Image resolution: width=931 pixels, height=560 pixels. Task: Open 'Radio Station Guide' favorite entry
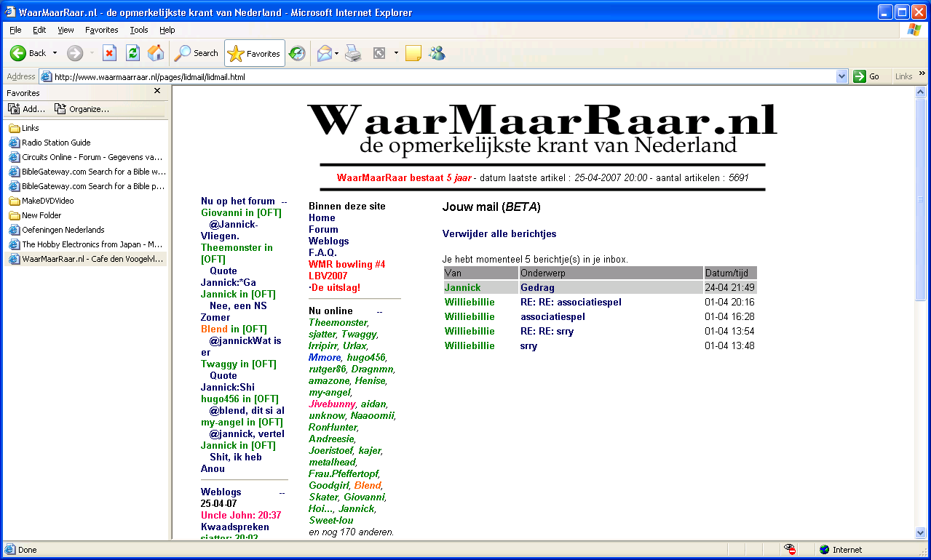[x=56, y=143]
